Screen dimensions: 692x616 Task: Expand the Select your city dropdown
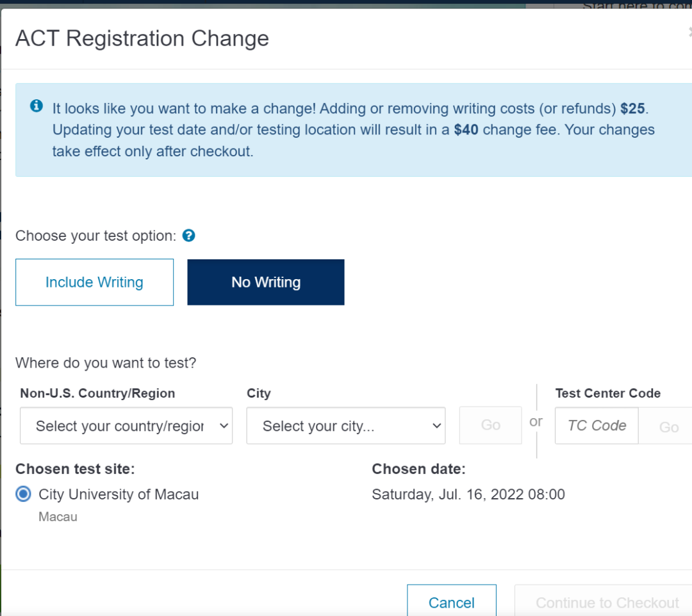(x=346, y=426)
